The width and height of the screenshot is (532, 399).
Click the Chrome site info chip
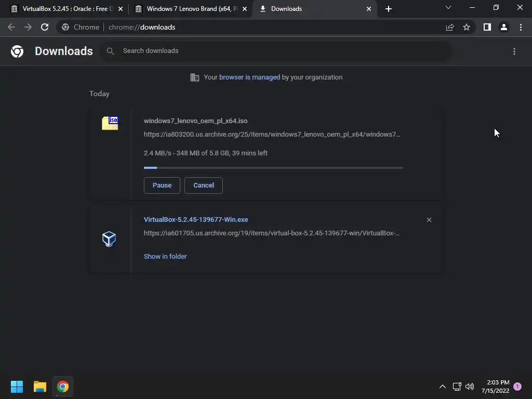click(x=81, y=27)
